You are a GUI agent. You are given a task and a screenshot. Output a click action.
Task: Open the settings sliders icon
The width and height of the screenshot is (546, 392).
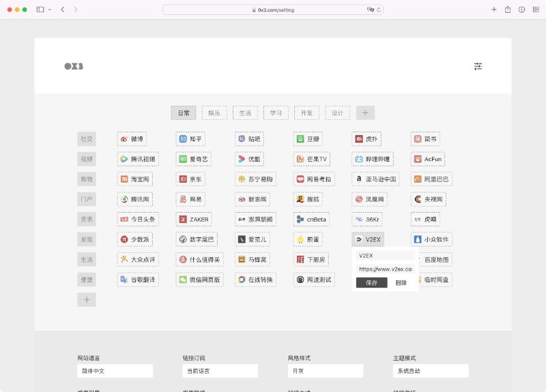click(478, 66)
